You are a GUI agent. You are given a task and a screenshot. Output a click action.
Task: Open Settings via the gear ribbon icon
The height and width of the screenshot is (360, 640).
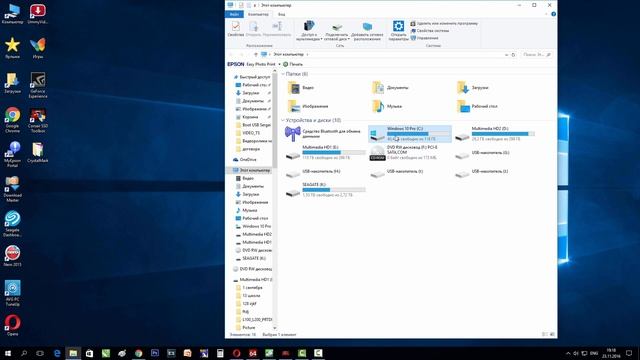398,27
